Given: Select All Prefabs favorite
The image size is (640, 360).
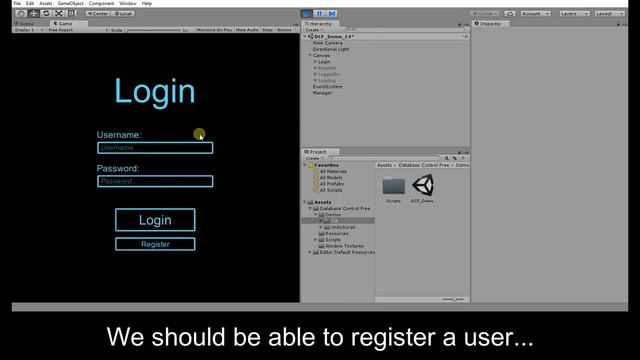Looking at the screenshot, I should tap(331, 184).
